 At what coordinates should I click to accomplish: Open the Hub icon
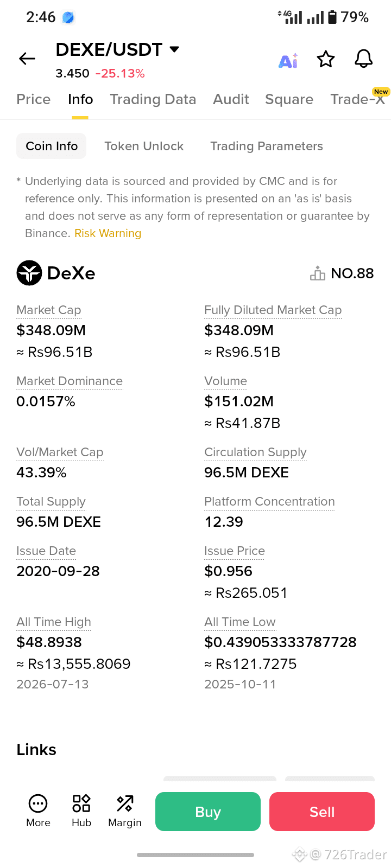[81, 803]
